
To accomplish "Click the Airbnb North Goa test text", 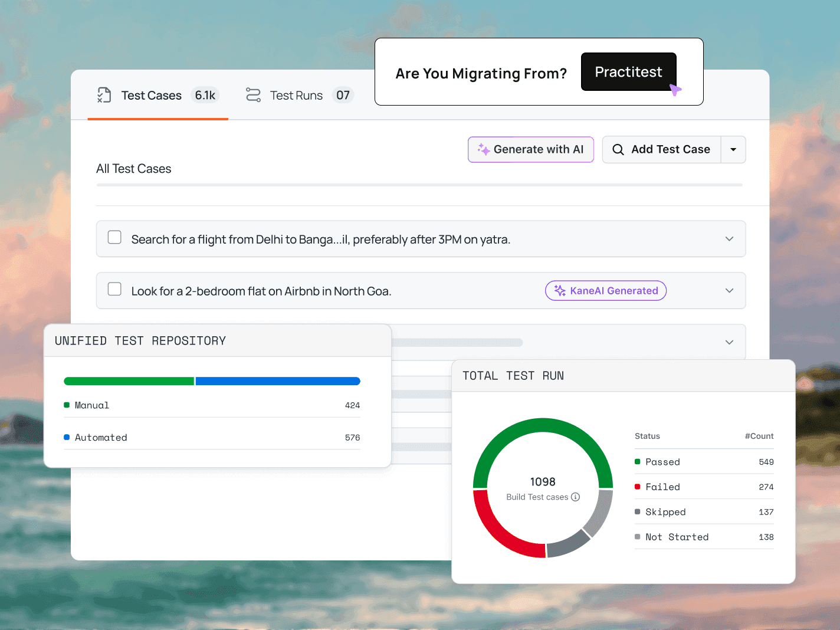I will [x=261, y=291].
